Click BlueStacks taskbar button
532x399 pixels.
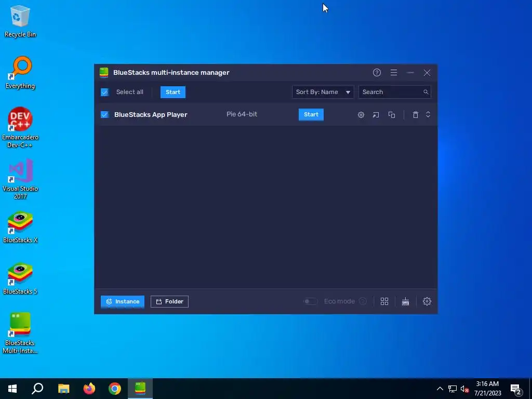point(140,389)
